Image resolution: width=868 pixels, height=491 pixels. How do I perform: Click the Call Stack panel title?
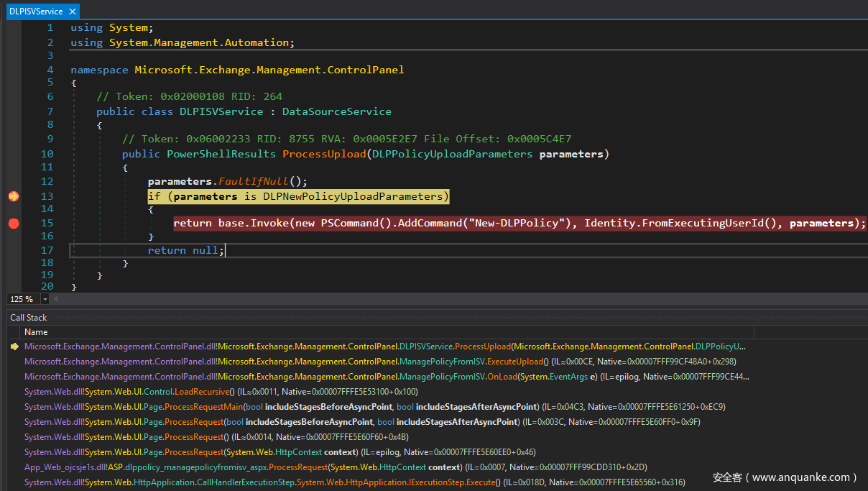click(x=29, y=318)
